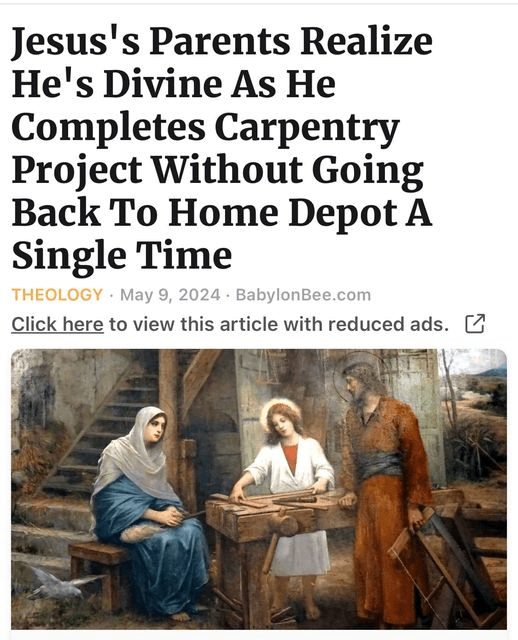Image resolution: width=518 pixels, height=640 pixels.
Task: Click "He's Divine As He" headline line
Action: click(173, 85)
